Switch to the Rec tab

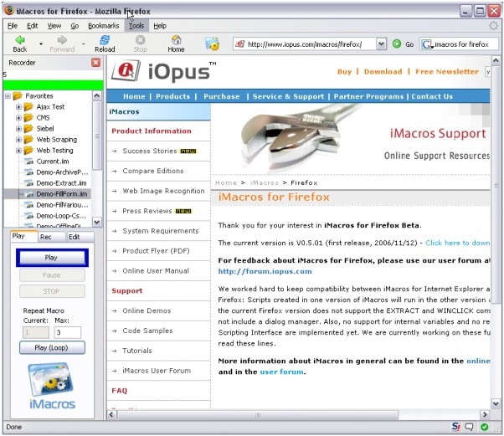point(51,237)
